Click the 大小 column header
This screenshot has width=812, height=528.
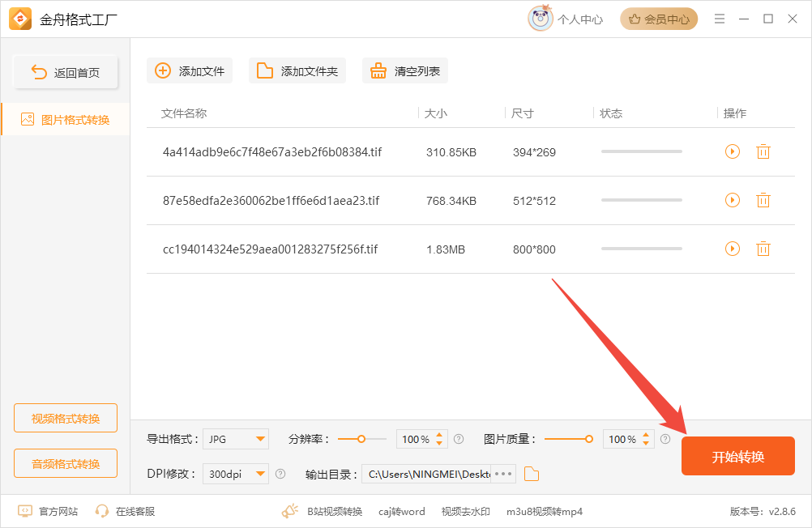click(435, 113)
